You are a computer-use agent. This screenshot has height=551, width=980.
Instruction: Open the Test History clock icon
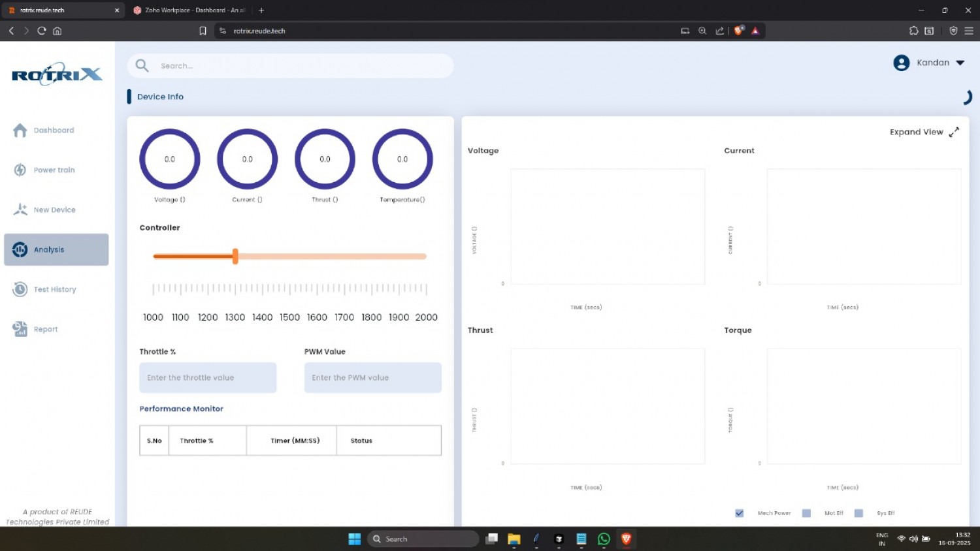[20, 289]
